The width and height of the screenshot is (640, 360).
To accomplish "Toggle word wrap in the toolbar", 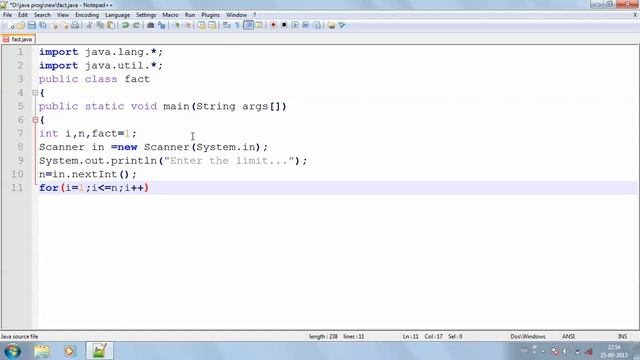I will click(227, 25).
